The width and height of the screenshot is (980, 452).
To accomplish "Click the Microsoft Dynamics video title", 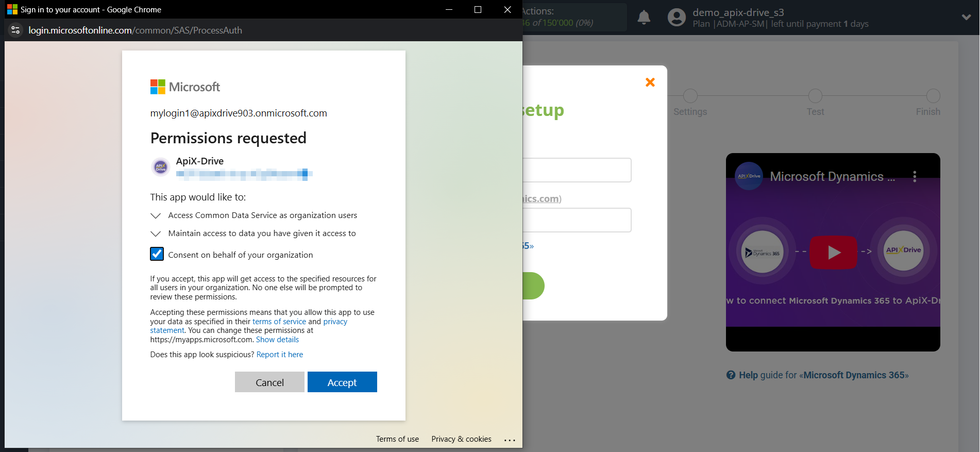I will 832,177.
